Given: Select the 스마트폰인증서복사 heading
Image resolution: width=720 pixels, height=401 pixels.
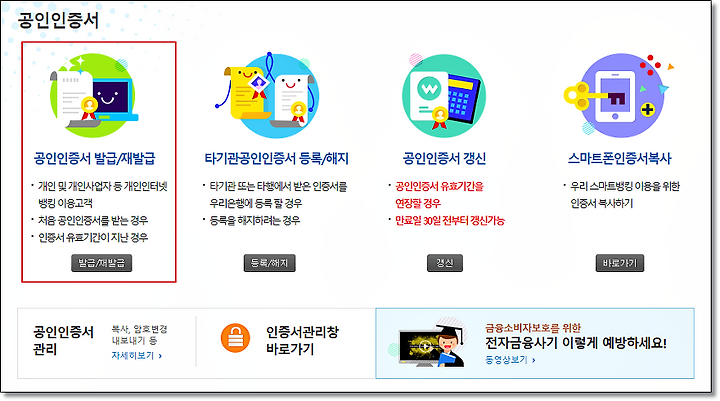Looking at the screenshot, I should coord(619,158).
